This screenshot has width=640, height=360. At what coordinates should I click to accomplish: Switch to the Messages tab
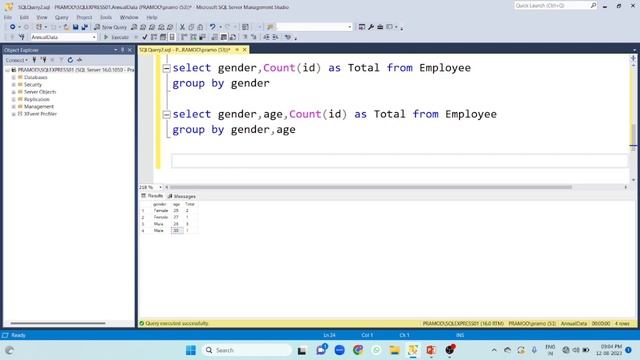[x=182, y=196]
